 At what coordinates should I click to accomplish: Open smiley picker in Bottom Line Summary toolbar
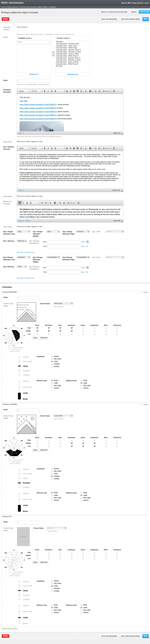pyautogui.click(x=60, y=203)
